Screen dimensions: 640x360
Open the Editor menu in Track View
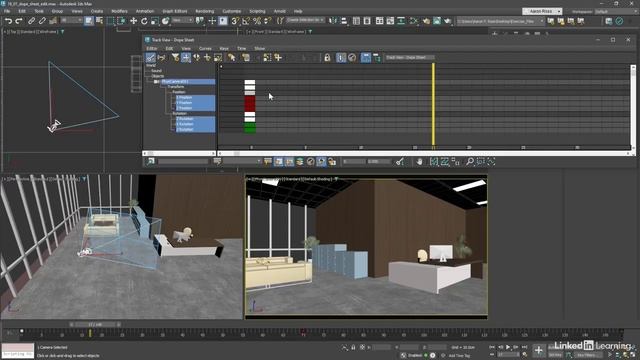(x=152, y=49)
